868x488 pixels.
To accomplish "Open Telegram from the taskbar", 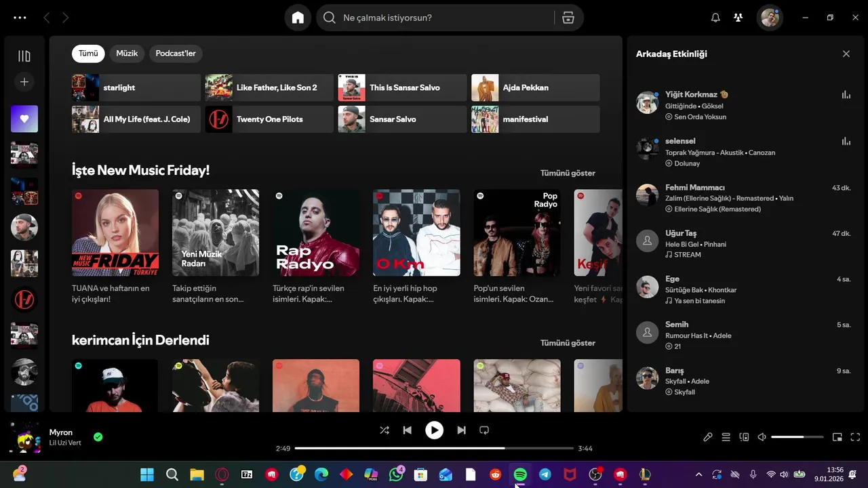I will (545, 474).
